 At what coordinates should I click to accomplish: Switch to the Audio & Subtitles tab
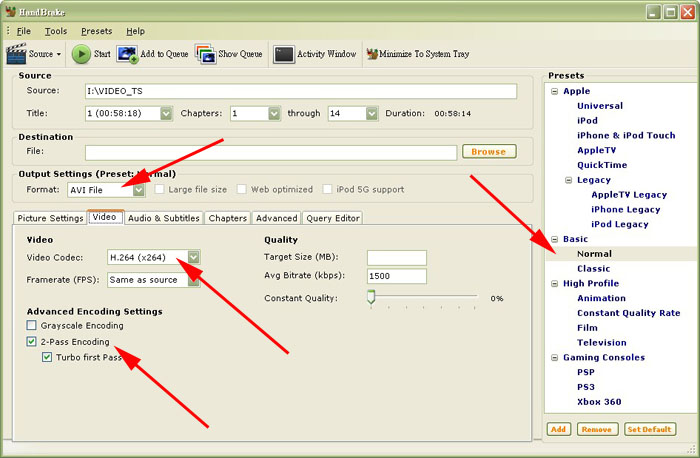pyautogui.click(x=164, y=218)
